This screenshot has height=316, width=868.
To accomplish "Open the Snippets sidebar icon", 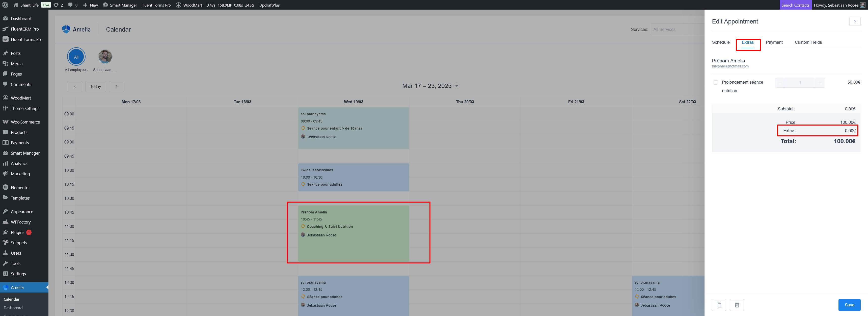I will 5,243.
